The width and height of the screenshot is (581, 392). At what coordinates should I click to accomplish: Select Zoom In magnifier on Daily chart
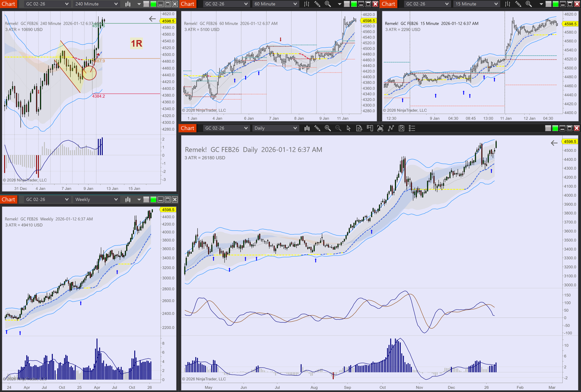[327, 128]
